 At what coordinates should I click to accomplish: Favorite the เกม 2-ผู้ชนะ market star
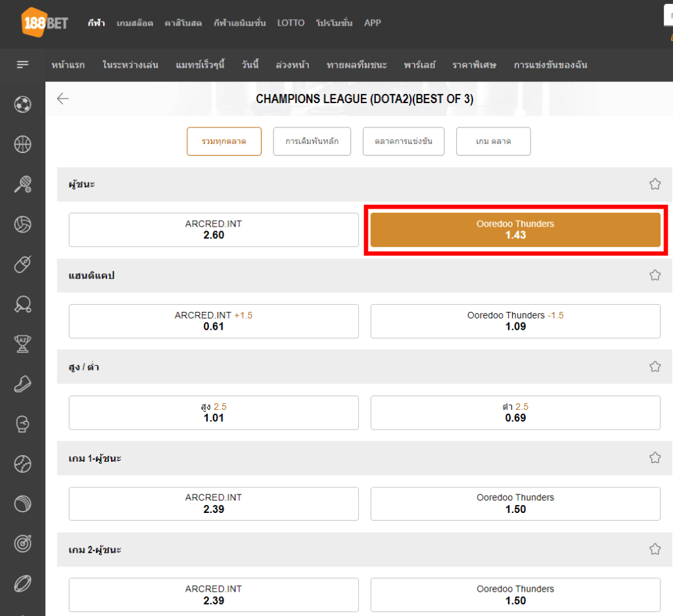coord(655,549)
